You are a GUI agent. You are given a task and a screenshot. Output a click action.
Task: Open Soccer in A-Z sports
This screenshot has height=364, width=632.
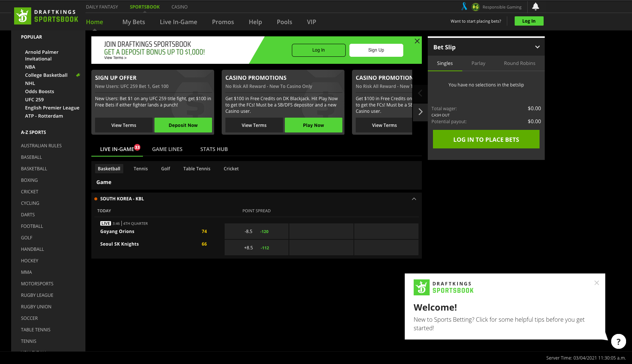tap(29, 318)
